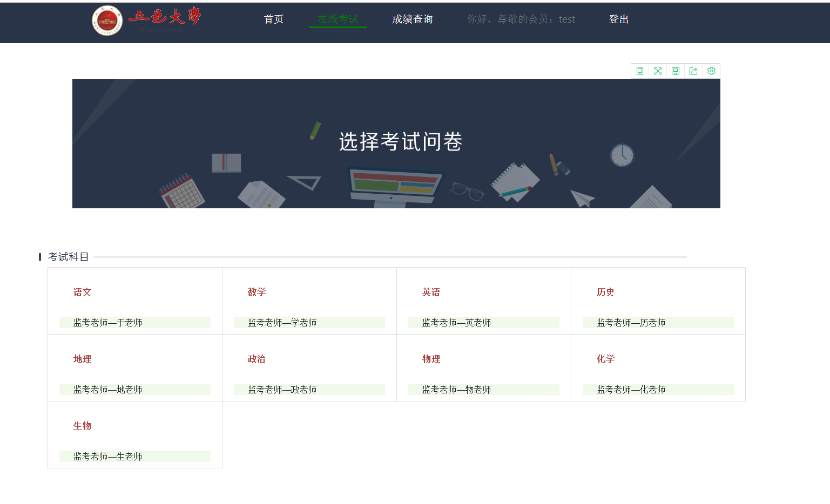The height and width of the screenshot is (504, 830).
Task: Click the 考试科目 section heading
Action: click(69, 257)
